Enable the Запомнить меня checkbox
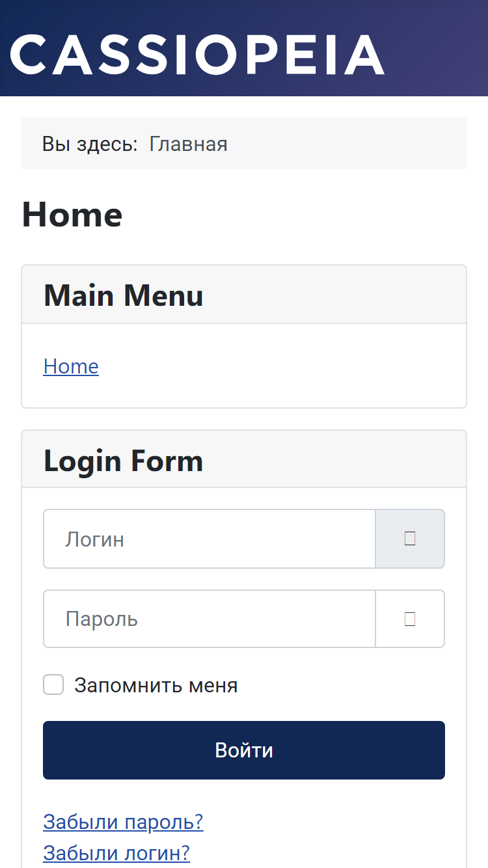 pos(53,685)
